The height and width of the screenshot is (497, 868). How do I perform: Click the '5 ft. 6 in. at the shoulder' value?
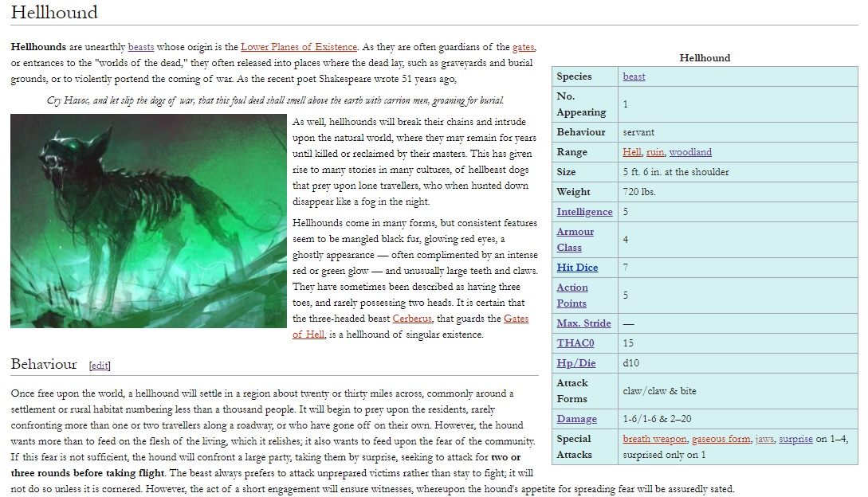coord(676,172)
